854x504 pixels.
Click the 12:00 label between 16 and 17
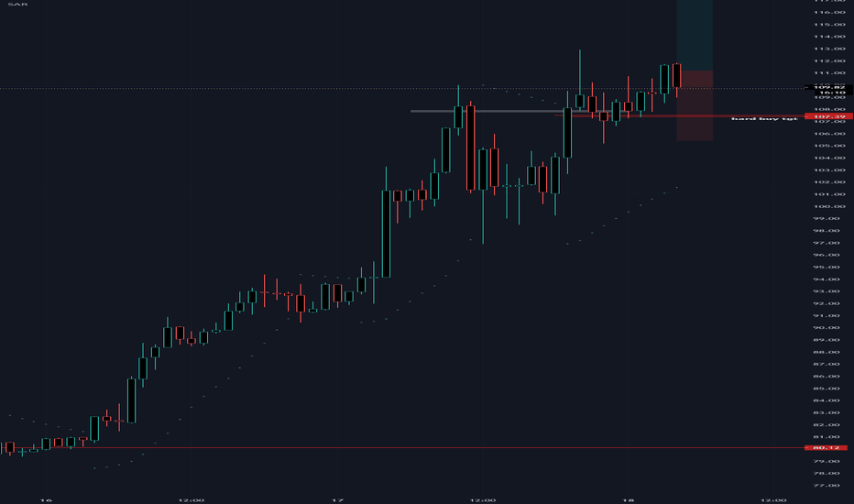192,500
